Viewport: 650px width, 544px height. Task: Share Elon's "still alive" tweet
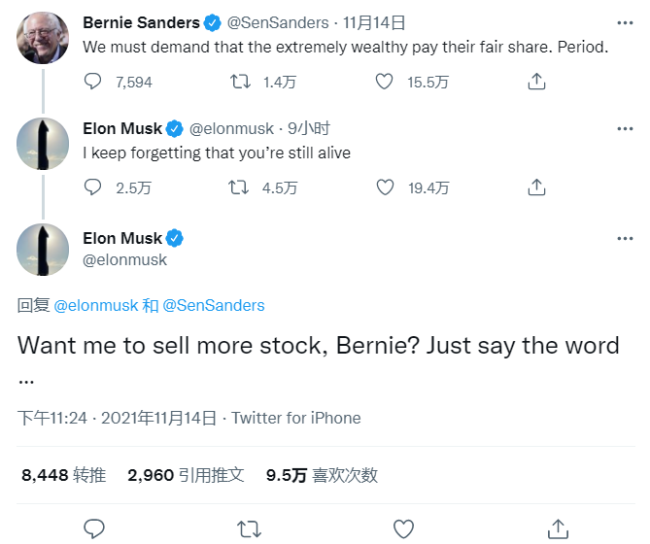point(536,187)
